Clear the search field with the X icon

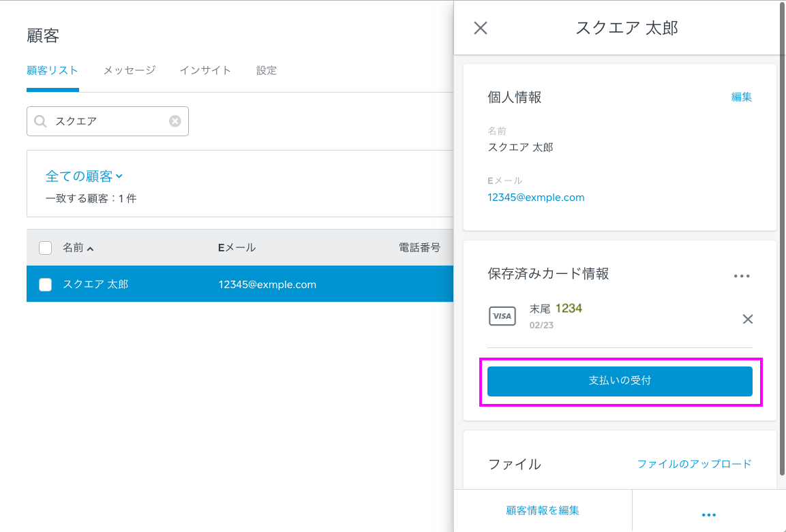tap(175, 121)
